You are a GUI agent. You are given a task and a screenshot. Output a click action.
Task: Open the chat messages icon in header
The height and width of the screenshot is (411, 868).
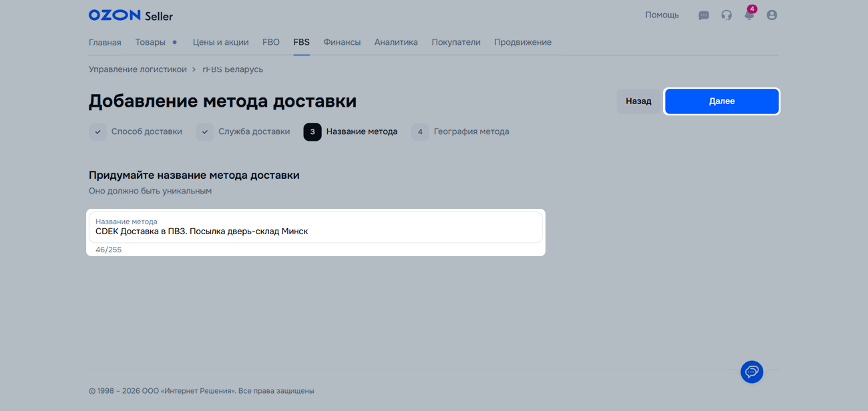point(704,15)
